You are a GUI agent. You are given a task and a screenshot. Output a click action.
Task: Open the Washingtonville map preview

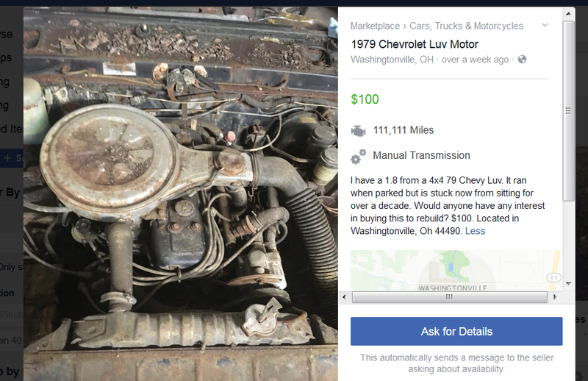click(x=456, y=270)
